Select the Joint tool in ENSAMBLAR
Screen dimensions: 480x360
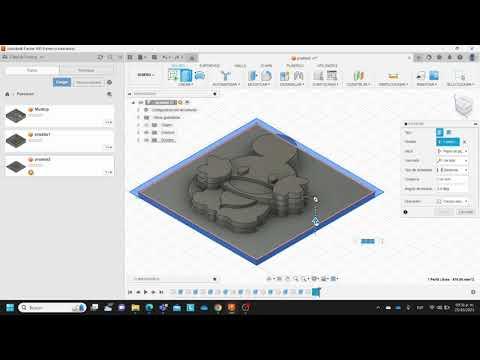298,76
